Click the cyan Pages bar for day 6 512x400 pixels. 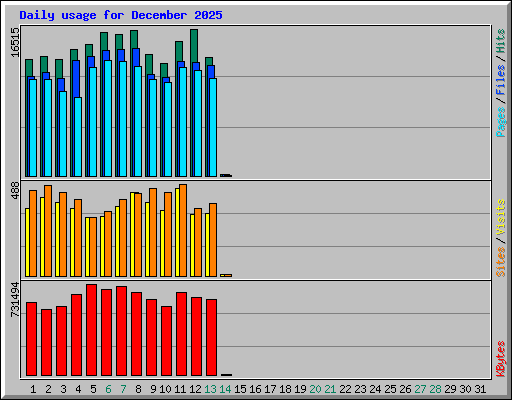click(x=108, y=119)
